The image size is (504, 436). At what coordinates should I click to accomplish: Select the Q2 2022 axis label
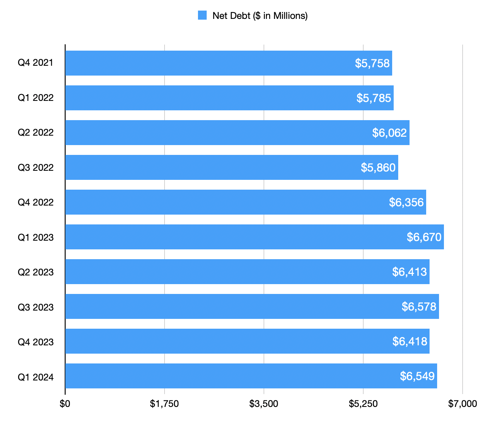point(36,133)
